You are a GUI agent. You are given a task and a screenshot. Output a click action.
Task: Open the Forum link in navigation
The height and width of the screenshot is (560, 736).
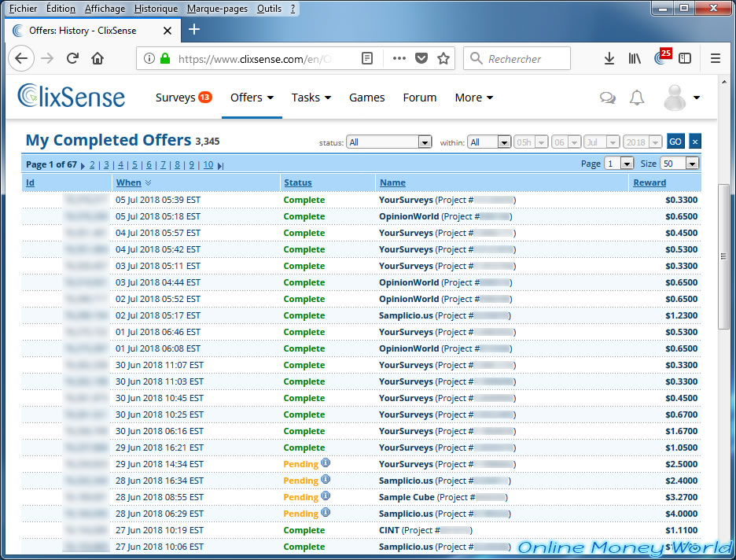tap(420, 98)
